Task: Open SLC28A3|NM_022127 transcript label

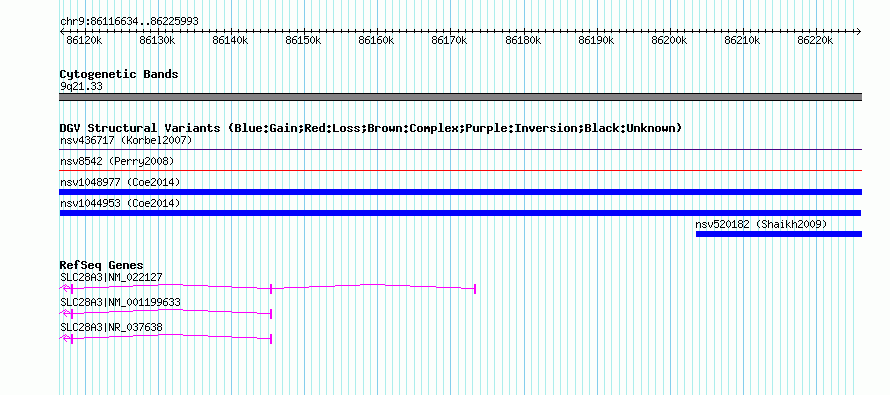Action: point(111,278)
